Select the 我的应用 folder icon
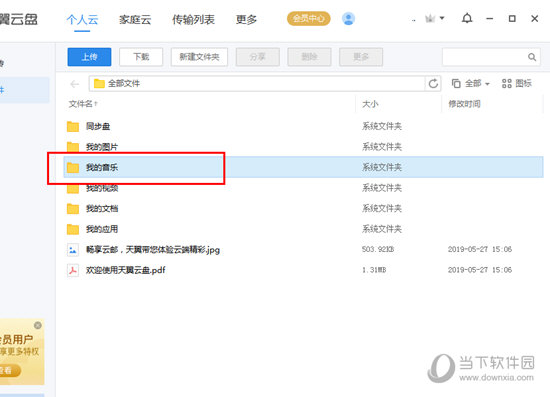Image resolution: width=550 pixels, height=397 pixels. click(73, 229)
